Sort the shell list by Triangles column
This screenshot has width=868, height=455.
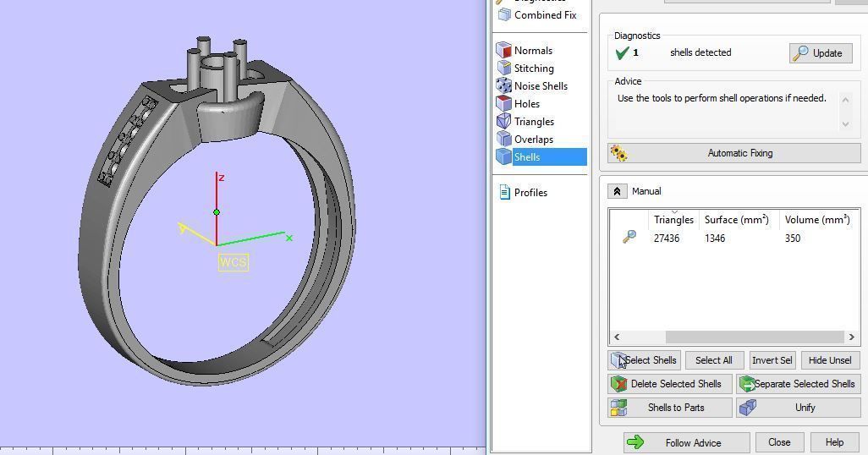(673, 220)
